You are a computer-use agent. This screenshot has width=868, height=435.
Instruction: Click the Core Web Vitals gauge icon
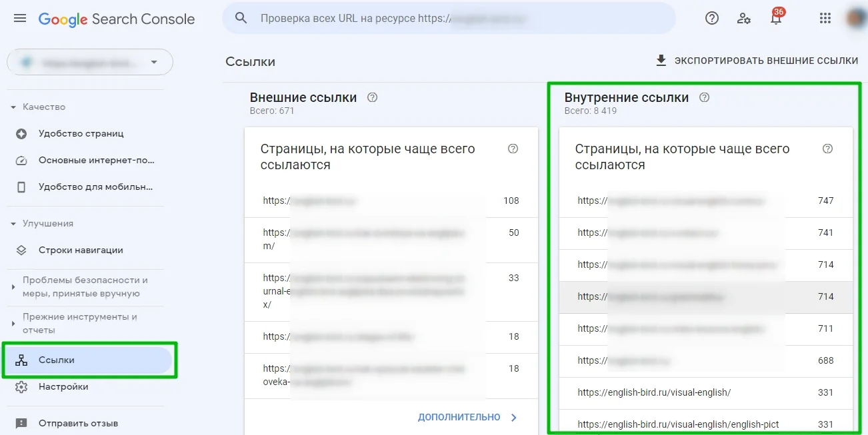coord(21,160)
